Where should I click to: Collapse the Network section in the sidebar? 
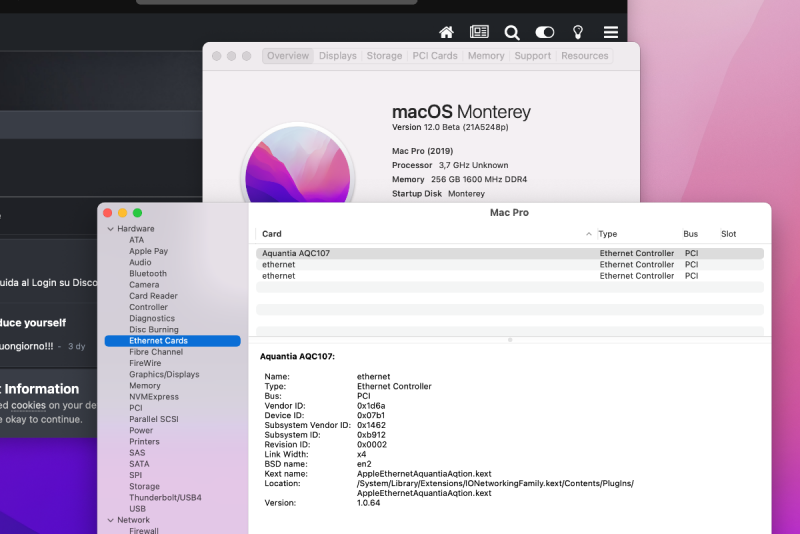point(110,520)
